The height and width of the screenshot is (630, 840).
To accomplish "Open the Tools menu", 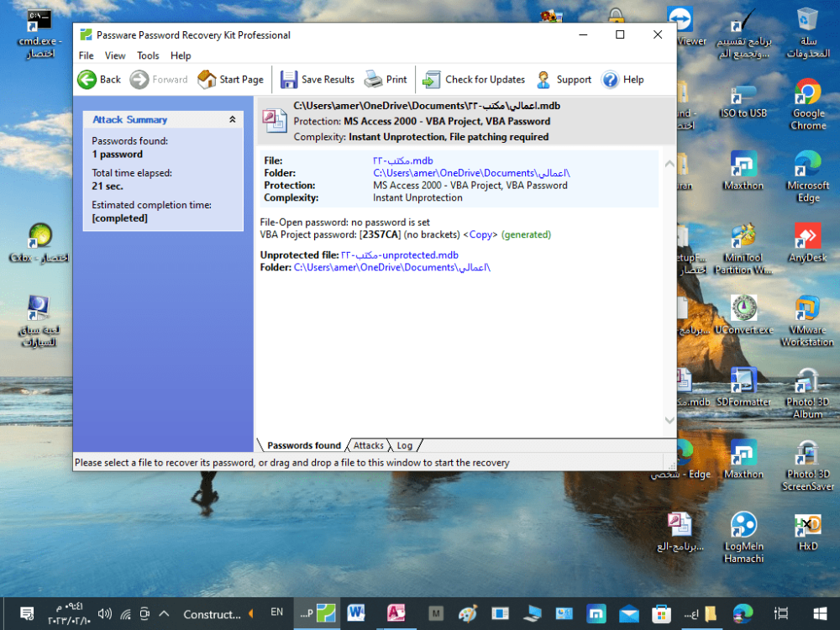I will (148, 55).
